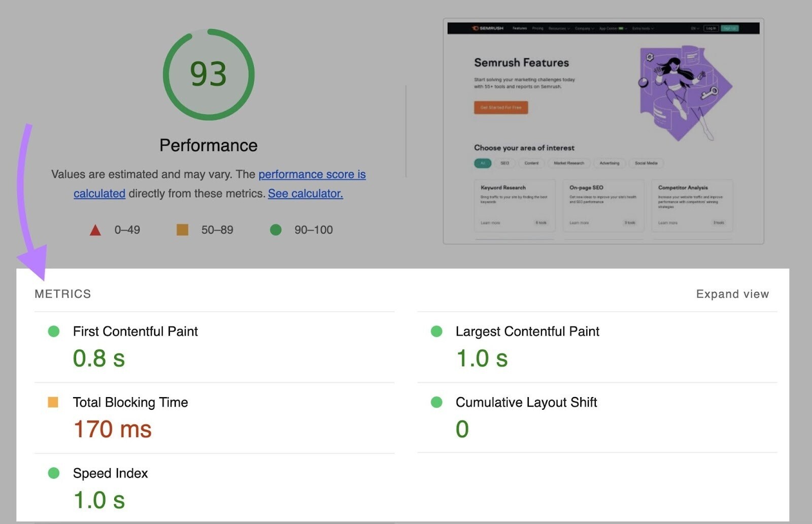Viewport: 812px width, 524px height.
Task: Click the green dot beside First Contentful Paint
Action: (53, 332)
